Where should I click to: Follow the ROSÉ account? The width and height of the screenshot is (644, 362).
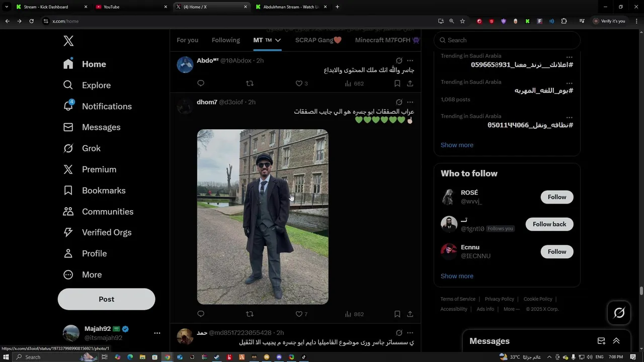[x=557, y=197]
